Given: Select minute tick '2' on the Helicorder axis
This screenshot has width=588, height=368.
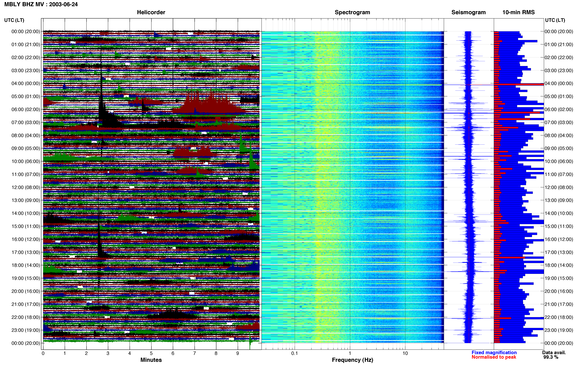Looking at the screenshot, I should [x=86, y=353].
